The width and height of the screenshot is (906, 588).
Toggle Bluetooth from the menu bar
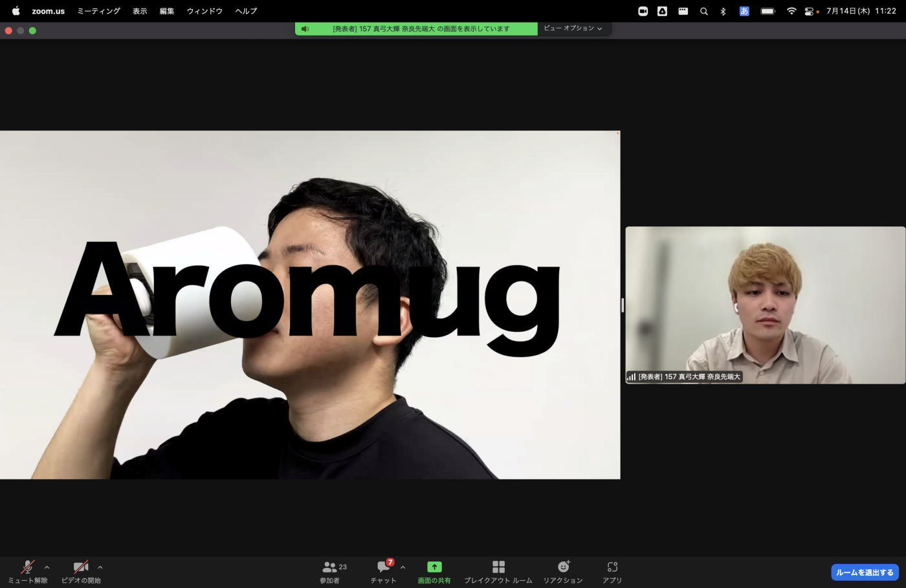click(724, 10)
